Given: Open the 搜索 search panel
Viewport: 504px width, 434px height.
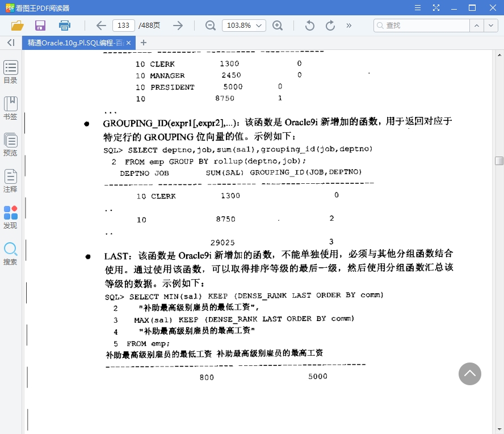Looking at the screenshot, I should [11, 254].
